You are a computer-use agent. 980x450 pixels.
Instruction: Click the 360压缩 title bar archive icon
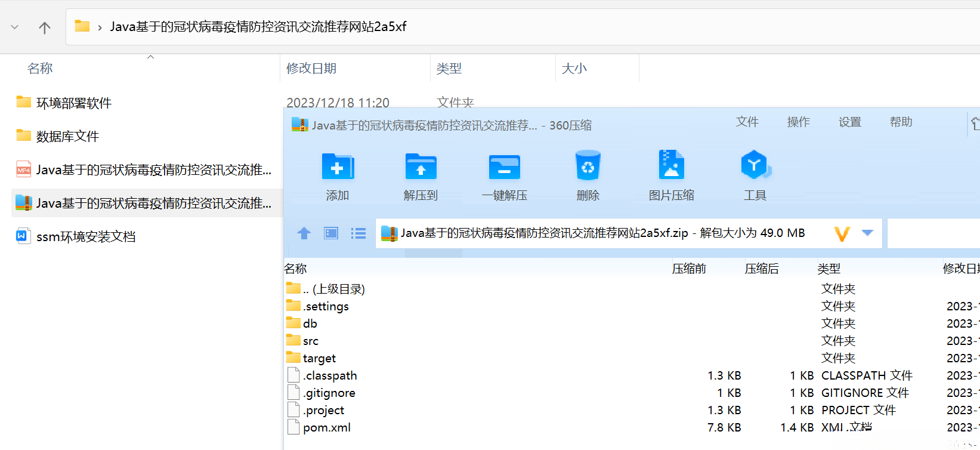coord(299,125)
